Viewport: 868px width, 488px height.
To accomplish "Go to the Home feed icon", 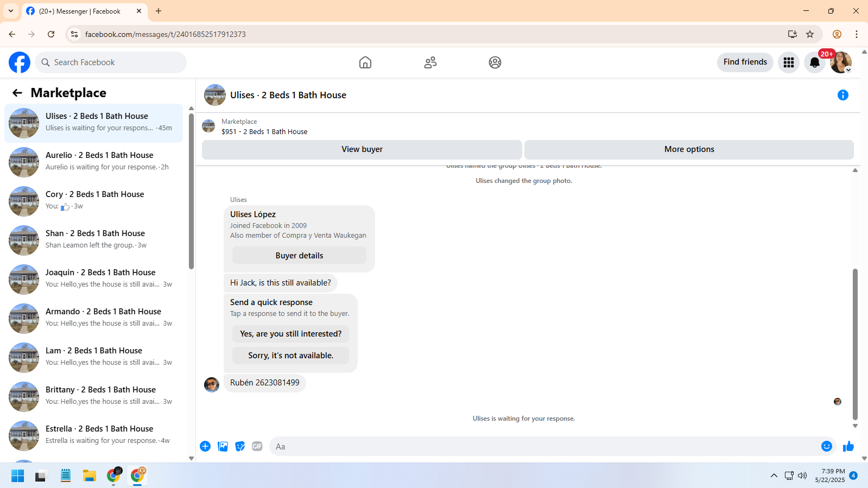I will click(x=365, y=62).
